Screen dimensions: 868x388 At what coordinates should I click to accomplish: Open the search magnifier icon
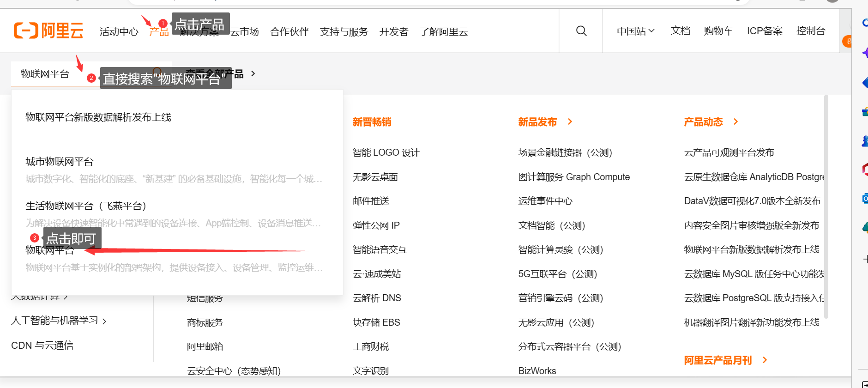click(581, 31)
